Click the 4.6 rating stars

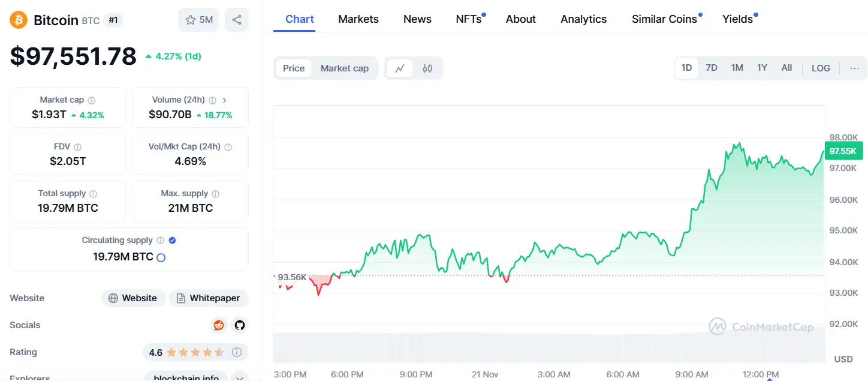(x=195, y=352)
